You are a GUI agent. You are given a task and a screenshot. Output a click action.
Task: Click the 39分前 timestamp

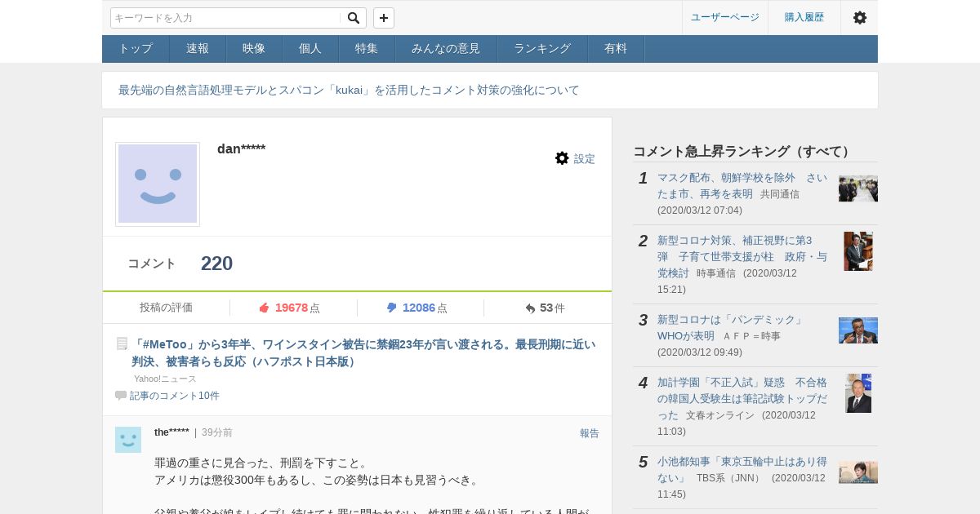(217, 432)
